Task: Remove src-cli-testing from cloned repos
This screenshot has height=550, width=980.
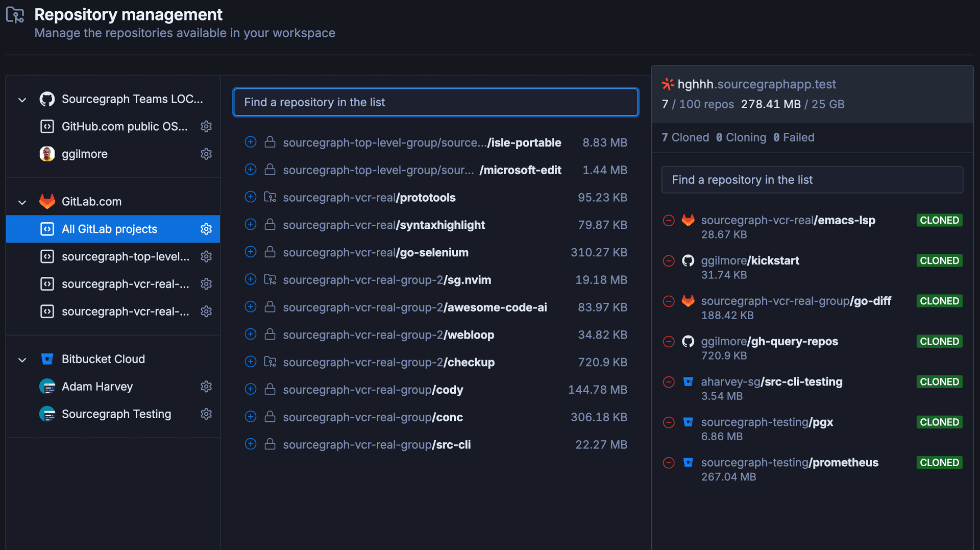Action: click(x=669, y=382)
